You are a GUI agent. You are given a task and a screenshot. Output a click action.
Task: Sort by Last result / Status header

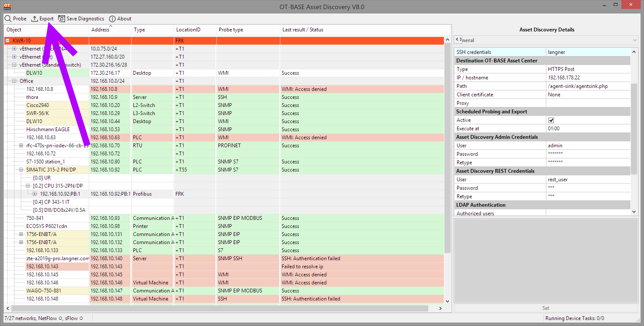[x=365, y=30]
